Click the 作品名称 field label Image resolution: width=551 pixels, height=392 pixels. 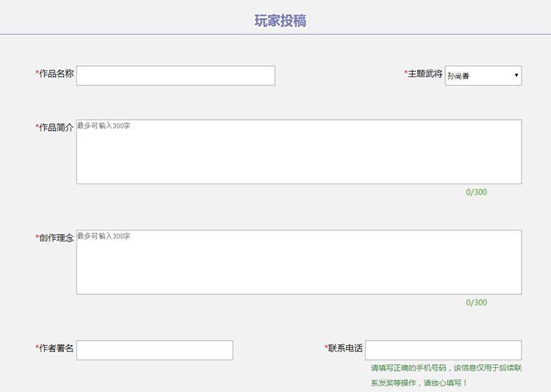57,73
